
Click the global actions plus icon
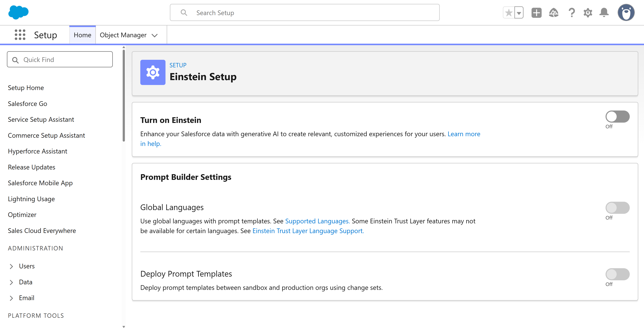536,12
